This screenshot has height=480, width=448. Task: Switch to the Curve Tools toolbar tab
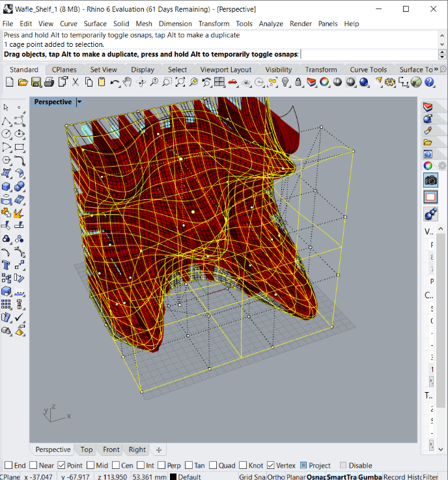coord(369,70)
